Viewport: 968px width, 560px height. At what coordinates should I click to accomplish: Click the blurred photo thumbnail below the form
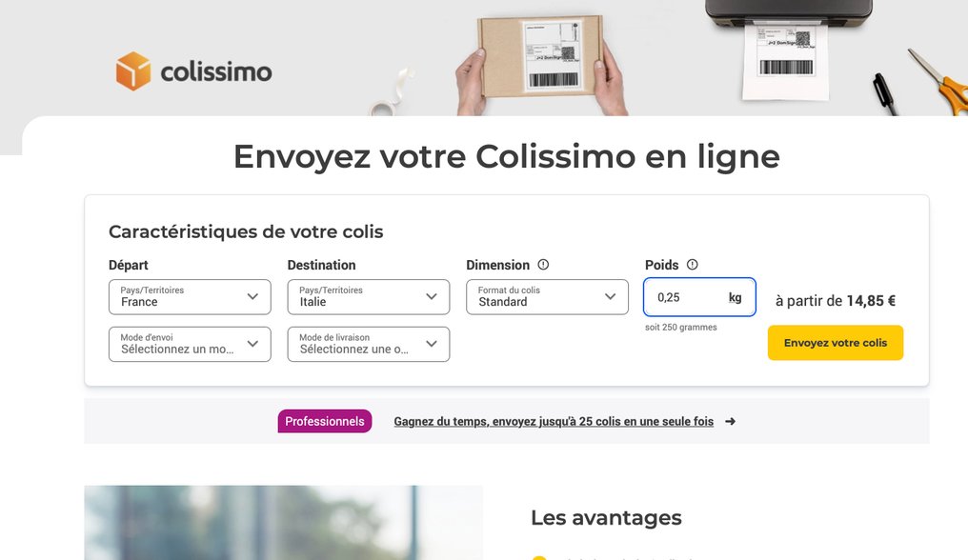click(x=283, y=522)
